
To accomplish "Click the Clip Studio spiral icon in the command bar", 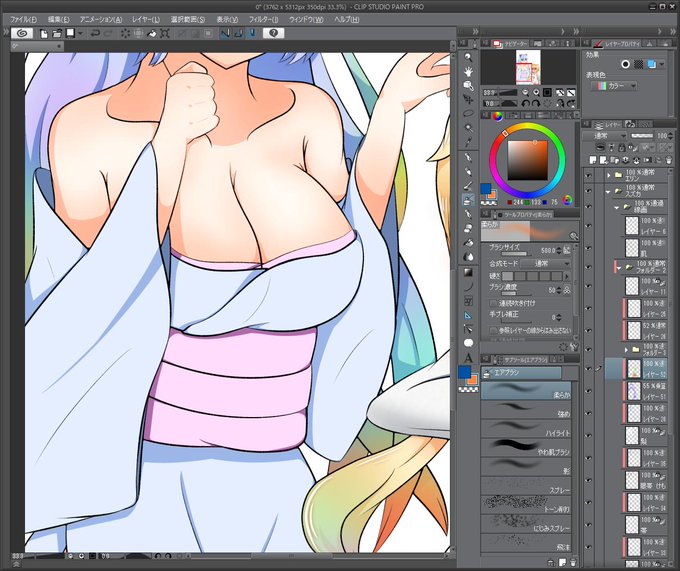I will [22, 33].
